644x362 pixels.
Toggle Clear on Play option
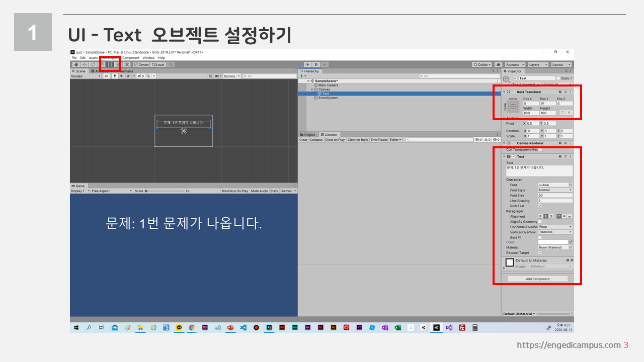pos(335,140)
